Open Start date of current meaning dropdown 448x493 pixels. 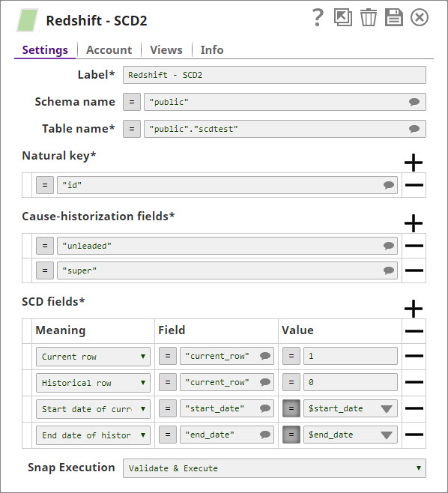point(93,409)
